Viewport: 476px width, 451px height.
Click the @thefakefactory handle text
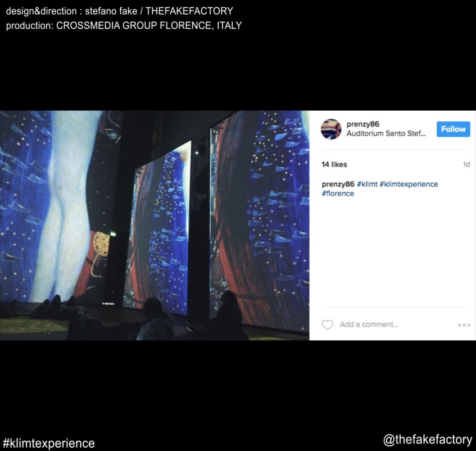pyautogui.click(x=428, y=440)
